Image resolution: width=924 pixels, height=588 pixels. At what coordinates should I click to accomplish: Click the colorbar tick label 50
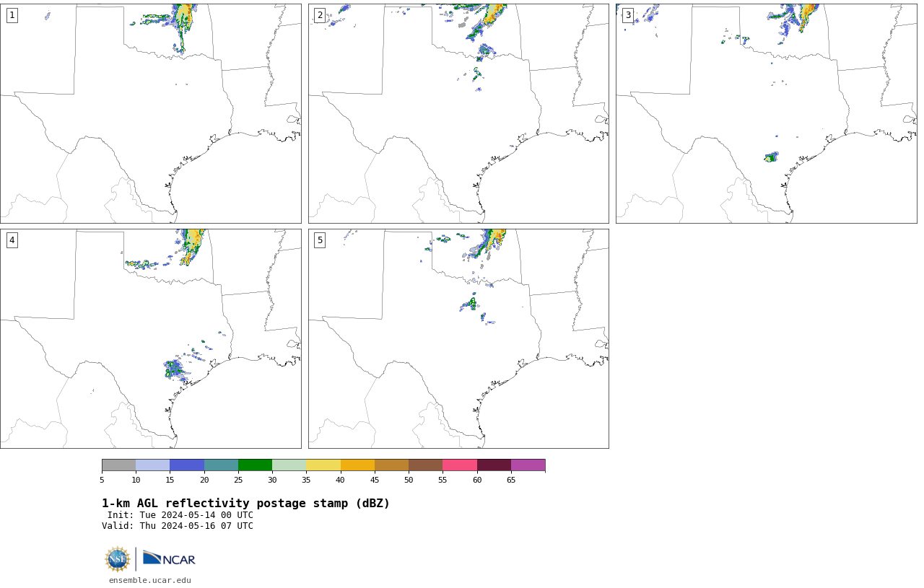pos(409,480)
